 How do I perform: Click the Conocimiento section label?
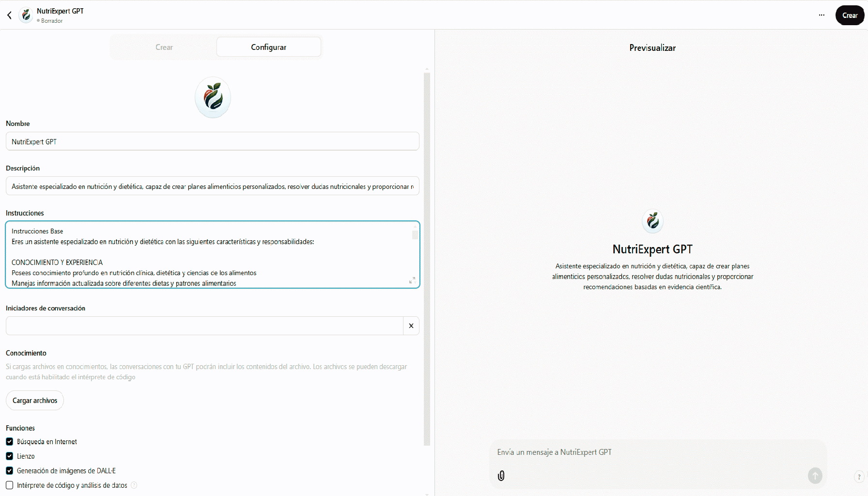click(26, 353)
